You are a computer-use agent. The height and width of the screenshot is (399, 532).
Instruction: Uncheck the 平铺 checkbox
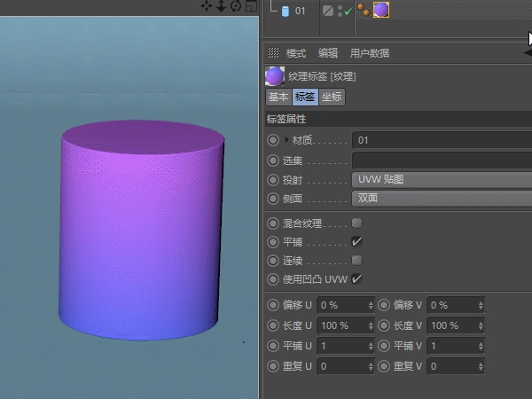[357, 241]
